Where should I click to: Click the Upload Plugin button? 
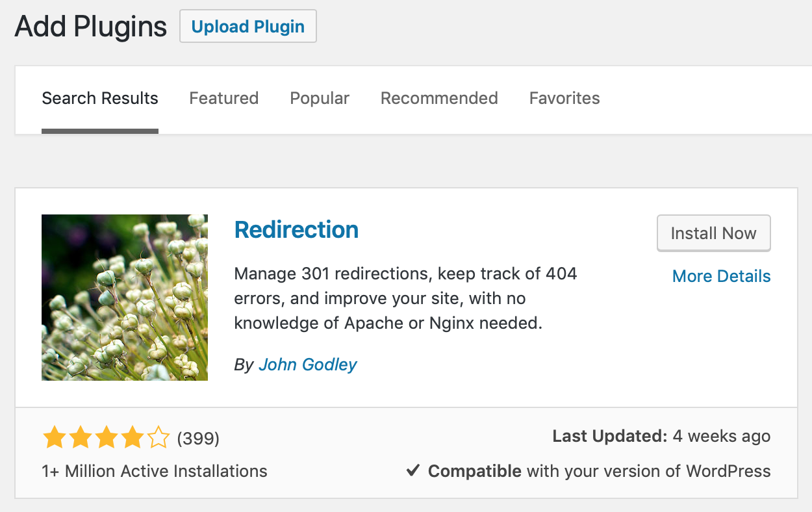[x=248, y=27]
